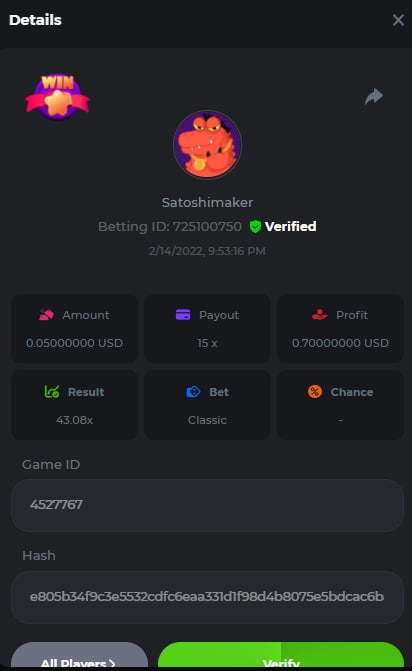This screenshot has width=412, height=671.
Task: Click the blue Bet icon
Action: pyautogui.click(x=193, y=392)
